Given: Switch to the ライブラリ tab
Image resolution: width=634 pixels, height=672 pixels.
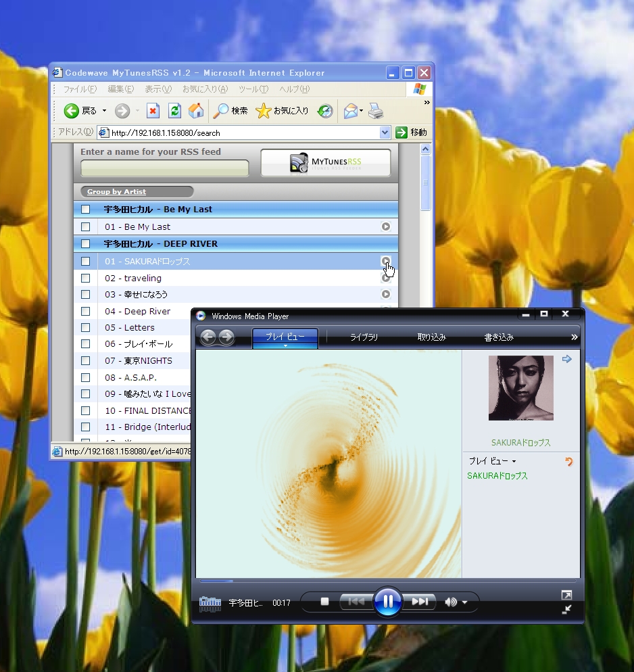Looking at the screenshot, I should pos(364,337).
